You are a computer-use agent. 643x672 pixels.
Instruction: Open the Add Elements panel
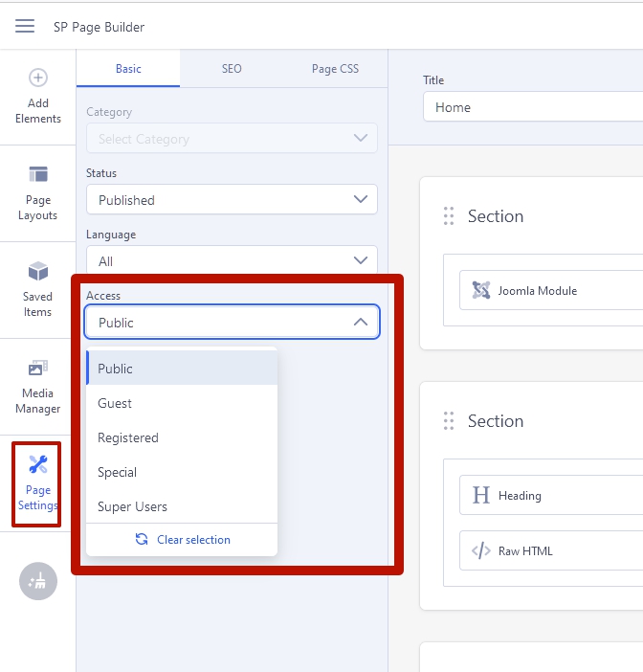[x=38, y=98]
